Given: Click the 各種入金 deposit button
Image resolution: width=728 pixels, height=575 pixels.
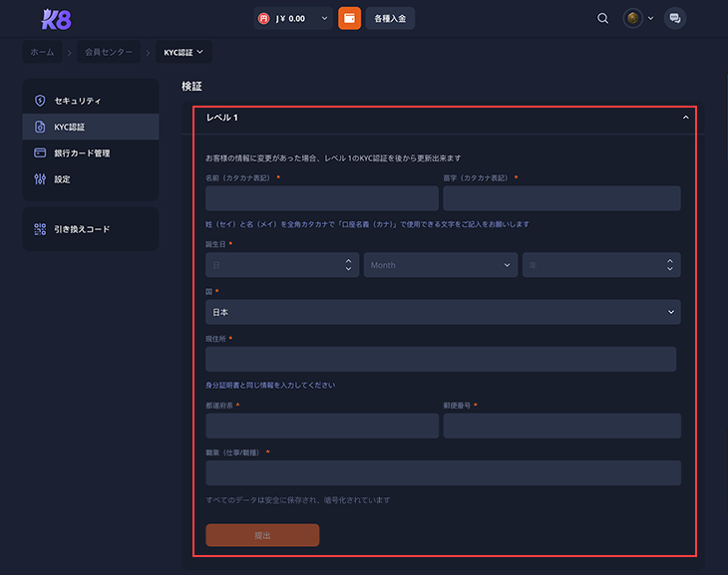Looking at the screenshot, I should [x=390, y=19].
